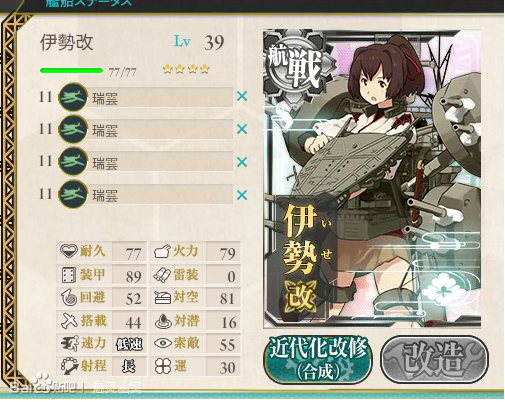
Task: Remove the first 瑞雲 equipment with X
Action: click(x=242, y=97)
